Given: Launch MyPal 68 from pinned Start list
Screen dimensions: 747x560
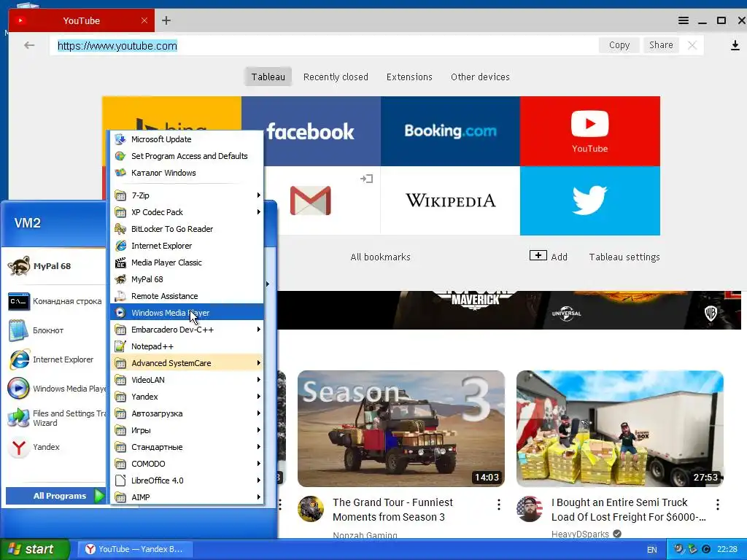Looking at the screenshot, I should coord(53,265).
